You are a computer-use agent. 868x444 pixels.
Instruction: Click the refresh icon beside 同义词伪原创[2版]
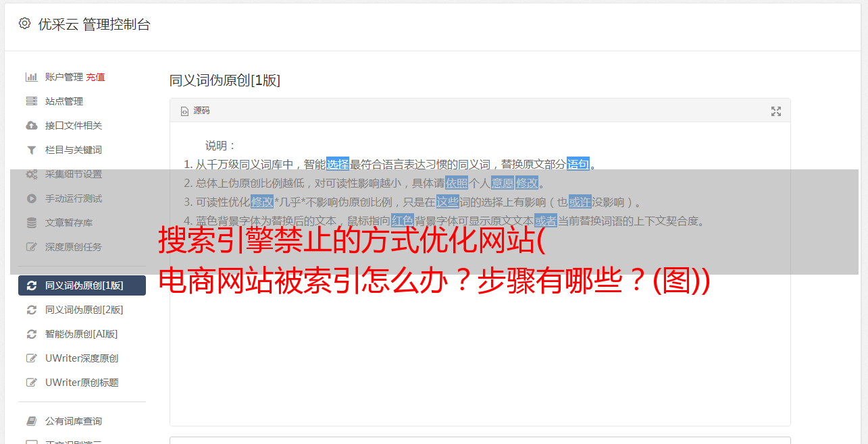pos(31,310)
